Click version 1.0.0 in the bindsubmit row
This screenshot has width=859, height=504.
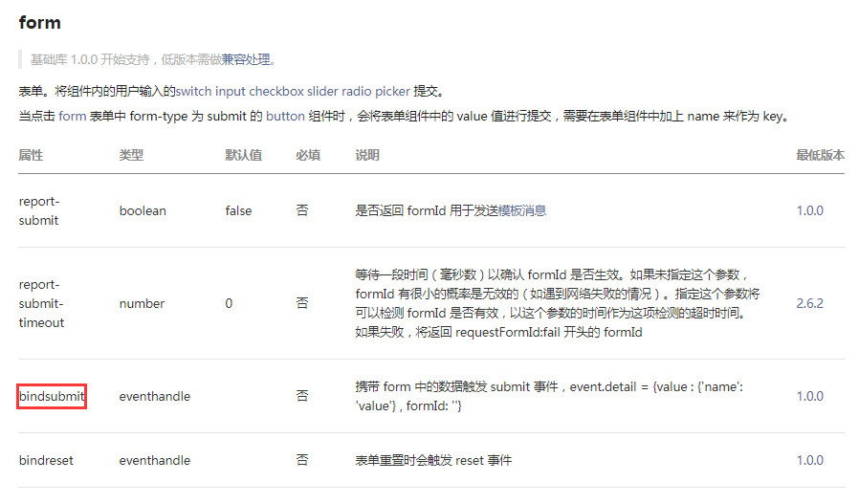[x=809, y=396]
